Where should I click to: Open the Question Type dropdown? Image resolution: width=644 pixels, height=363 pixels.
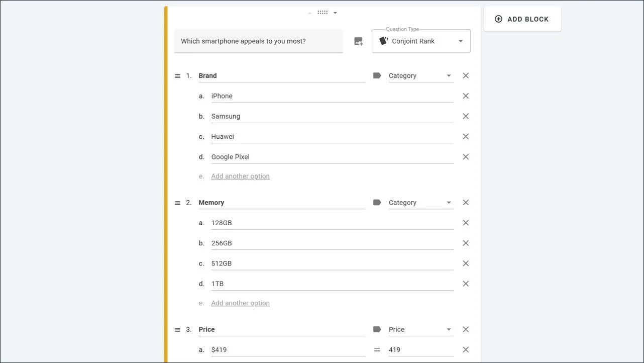coord(421,41)
